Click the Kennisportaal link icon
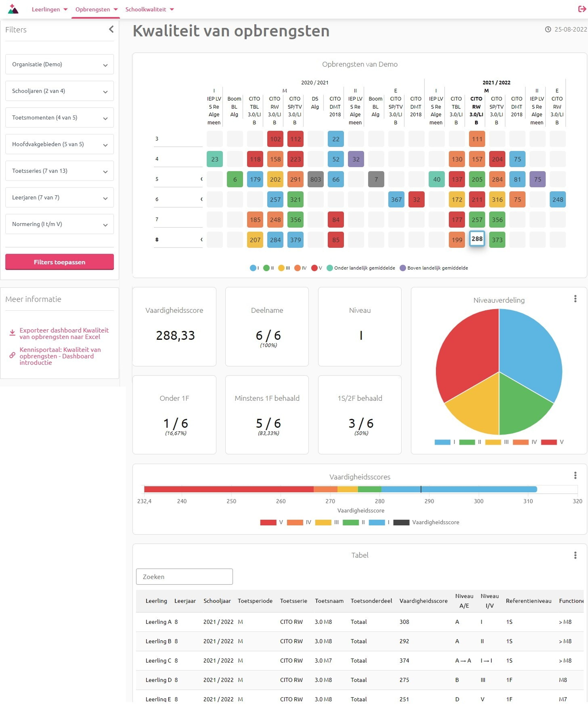 pos(12,355)
